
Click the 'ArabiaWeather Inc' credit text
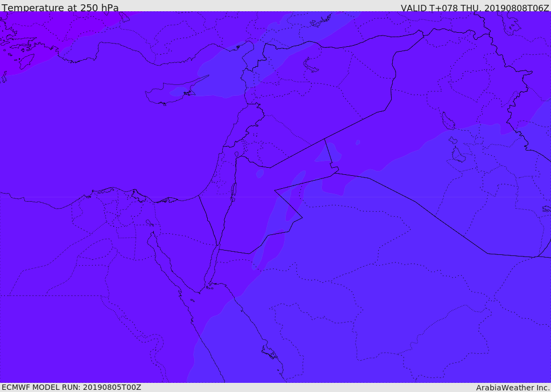coord(512,388)
